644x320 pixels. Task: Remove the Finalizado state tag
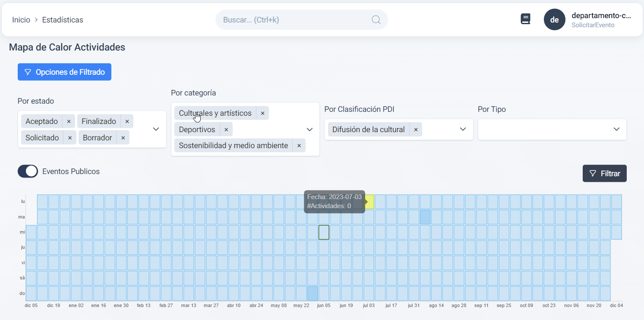tap(127, 121)
